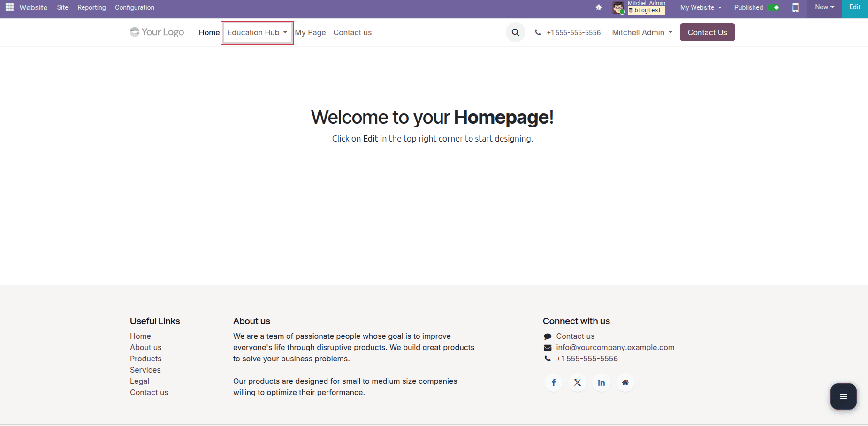Screen dimensions: 868x426
Task: Follow the Services link in Useful Links
Action: coord(145,370)
